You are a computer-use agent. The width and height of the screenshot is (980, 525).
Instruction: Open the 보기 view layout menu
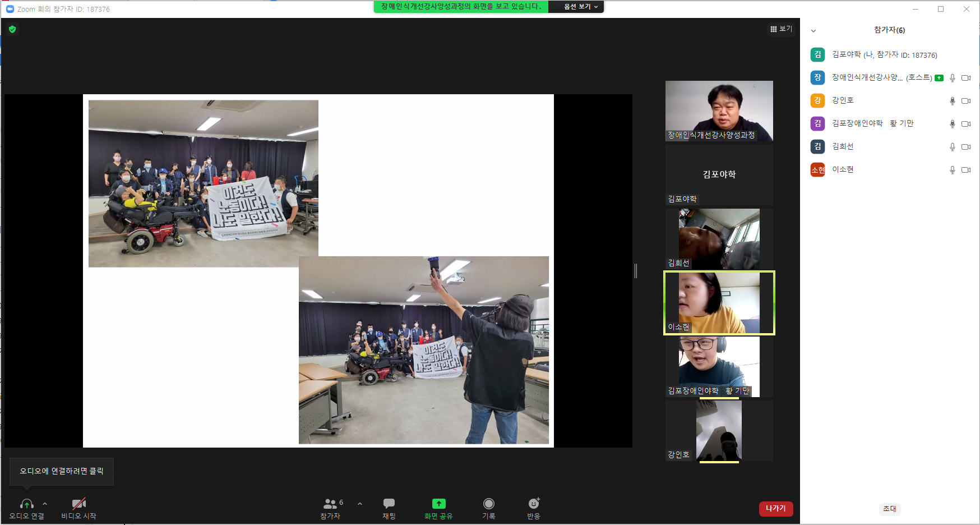point(781,29)
